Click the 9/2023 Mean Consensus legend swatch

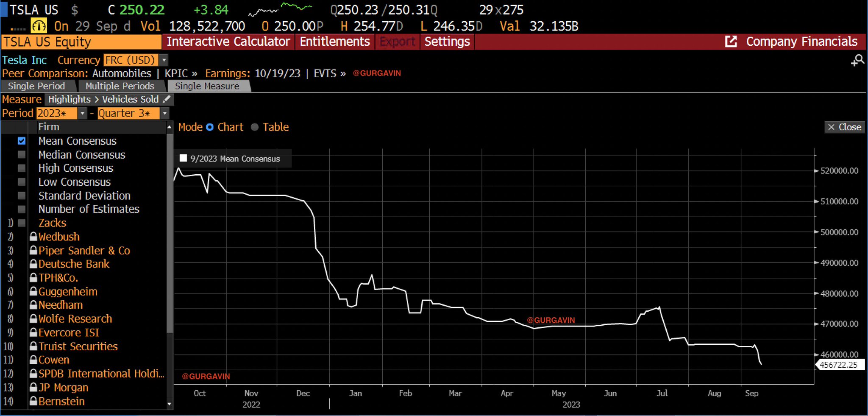point(183,158)
